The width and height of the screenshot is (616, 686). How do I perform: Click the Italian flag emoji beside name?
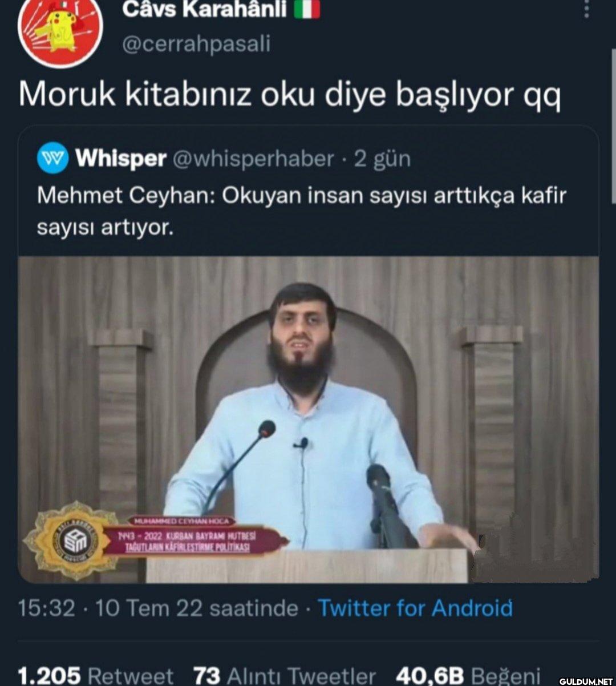pos(307,9)
